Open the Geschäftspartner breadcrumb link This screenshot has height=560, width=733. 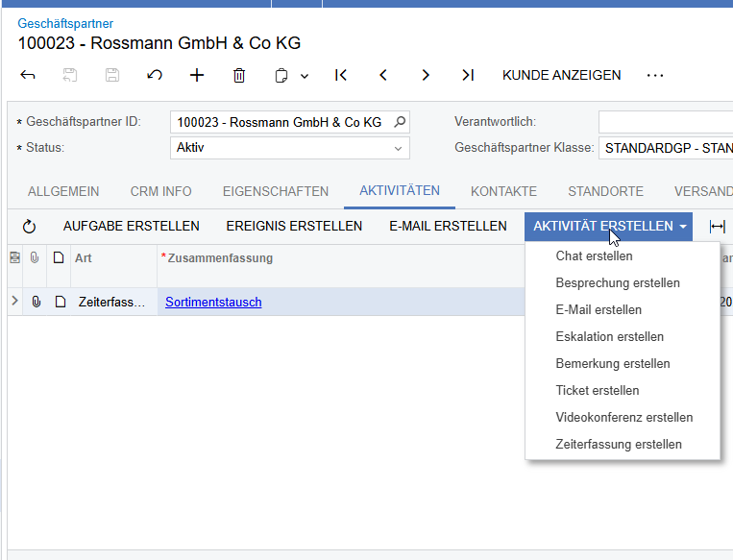tap(65, 23)
